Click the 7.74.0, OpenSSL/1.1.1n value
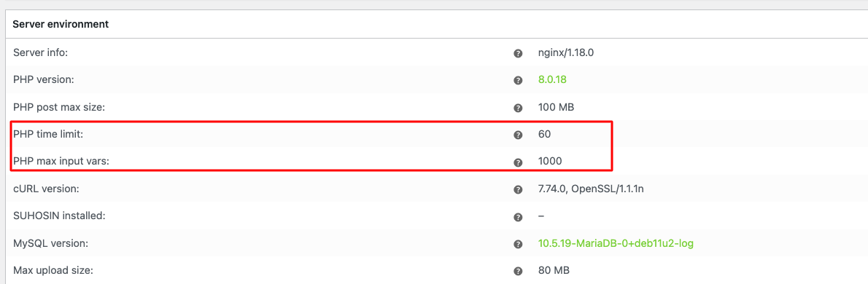 pos(591,189)
